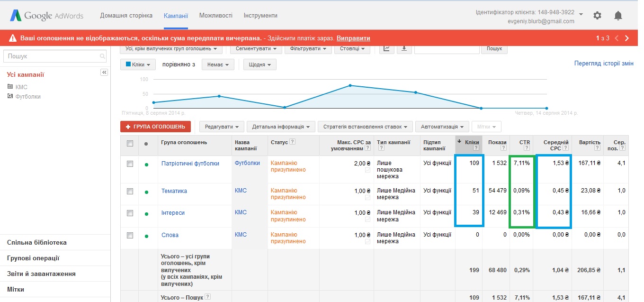The image size is (644, 302).
Task: Click the Виправити link in alert
Action: tap(353, 38)
